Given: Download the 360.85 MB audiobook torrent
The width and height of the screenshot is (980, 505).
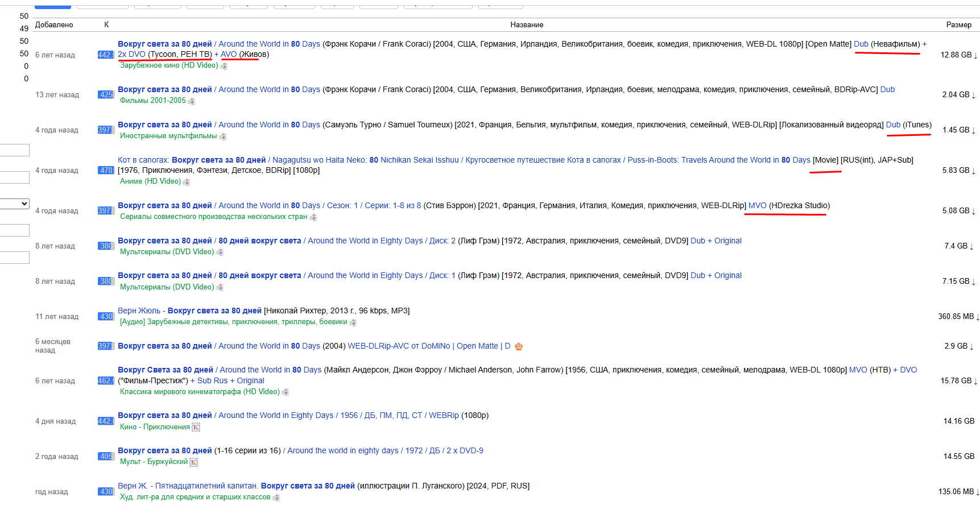Looking at the screenshot, I should (959, 317).
